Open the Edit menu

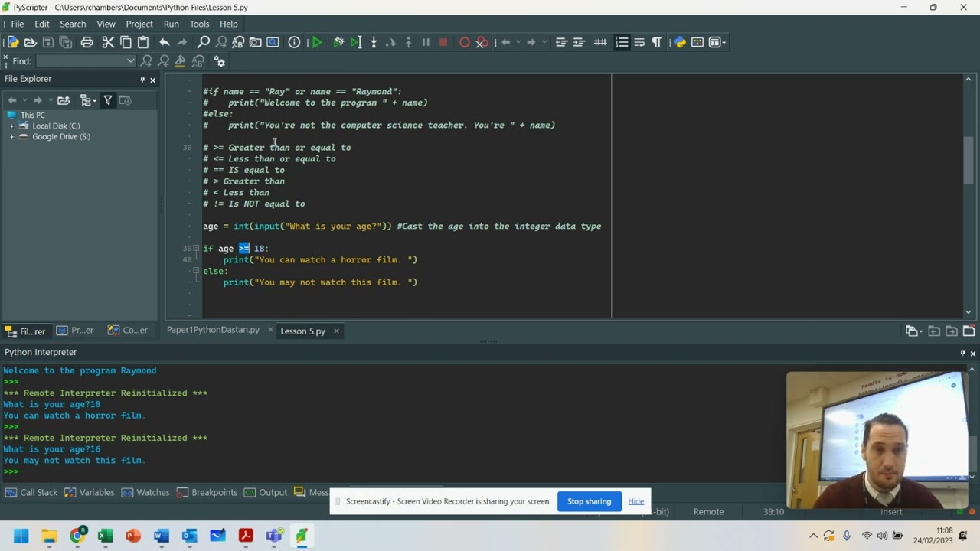[x=42, y=24]
